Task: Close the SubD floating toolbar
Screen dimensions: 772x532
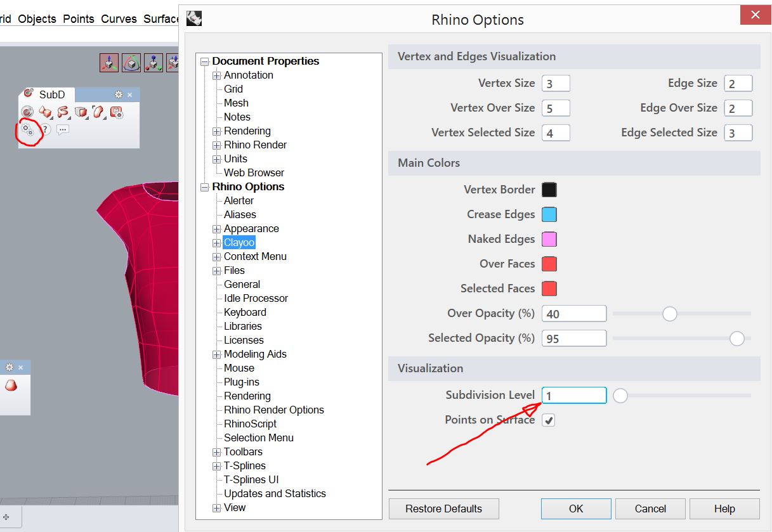Action: [x=130, y=94]
